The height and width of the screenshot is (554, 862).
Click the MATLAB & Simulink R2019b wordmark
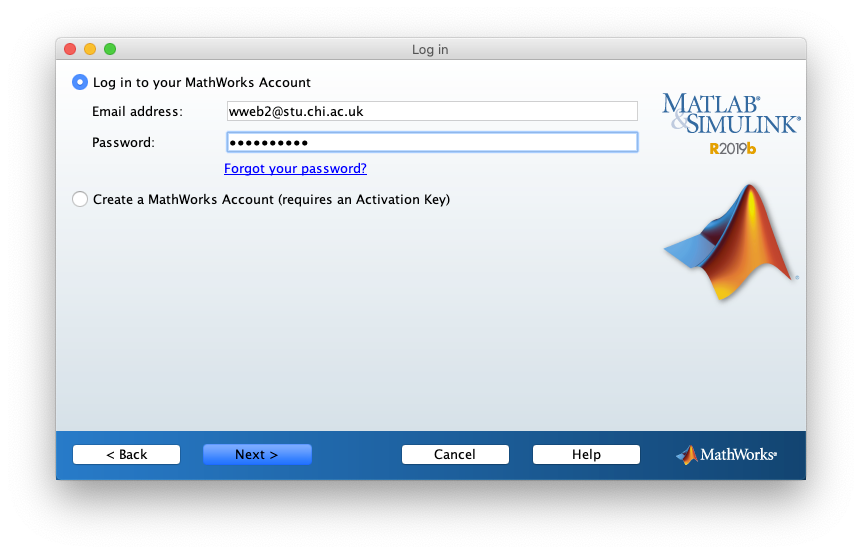(x=731, y=124)
